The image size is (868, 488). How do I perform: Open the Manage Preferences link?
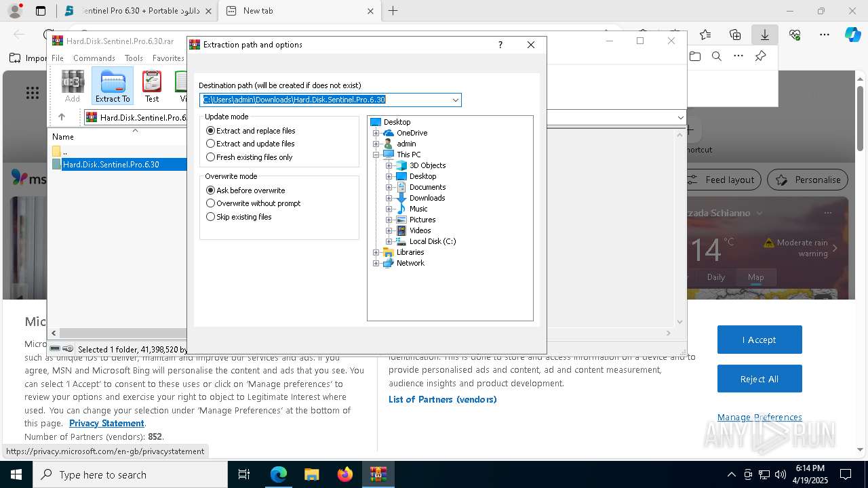point(759,418)
